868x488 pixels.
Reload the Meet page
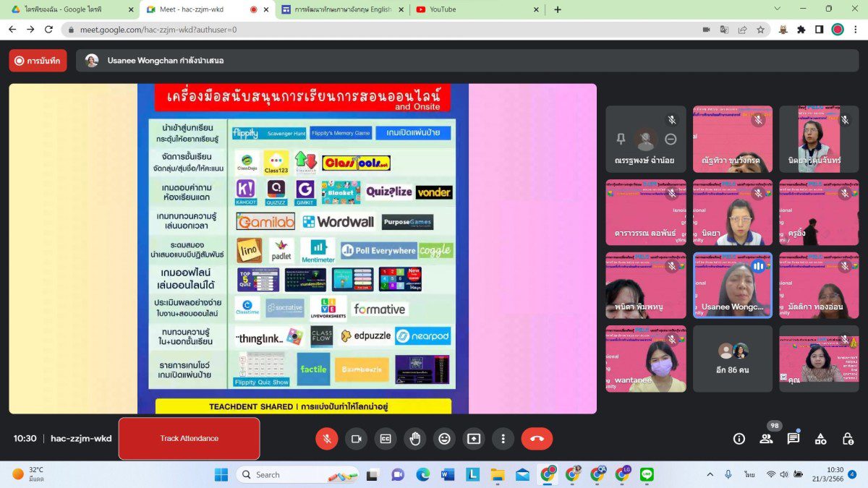click(x=49, y=30)
